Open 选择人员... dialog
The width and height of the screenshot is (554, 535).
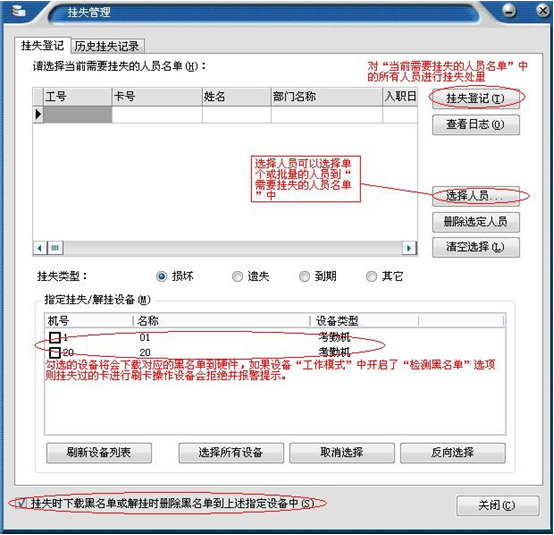click(x=476, y=195)
